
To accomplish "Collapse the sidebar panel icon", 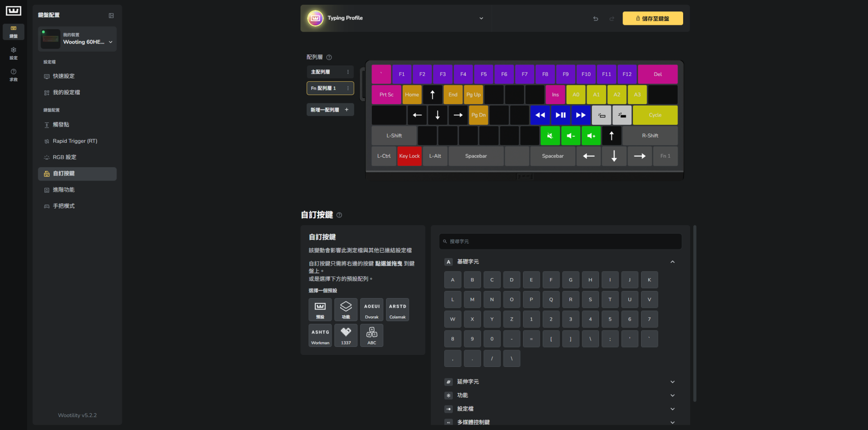I will coord(111,16).
